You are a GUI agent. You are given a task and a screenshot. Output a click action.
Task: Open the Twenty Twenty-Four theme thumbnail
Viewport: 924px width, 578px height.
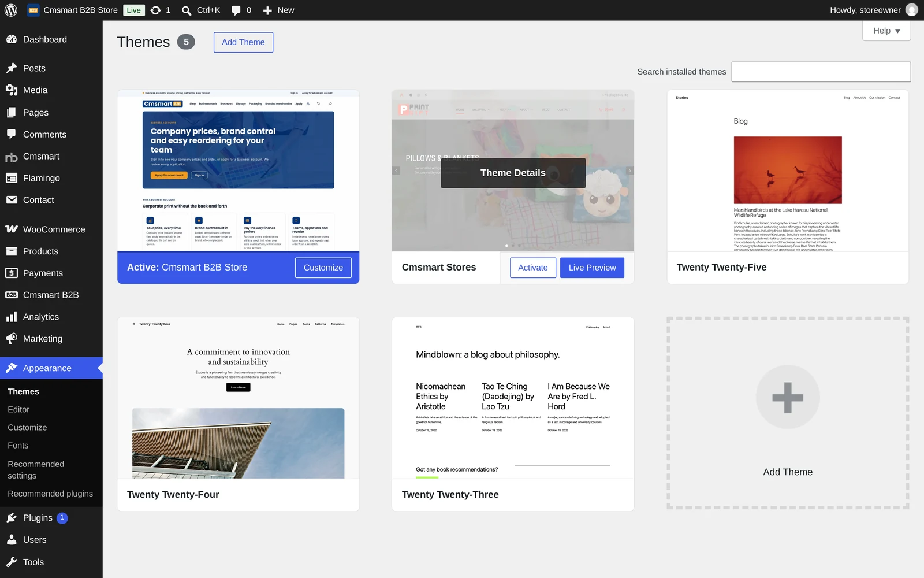(x=238, y=398)
